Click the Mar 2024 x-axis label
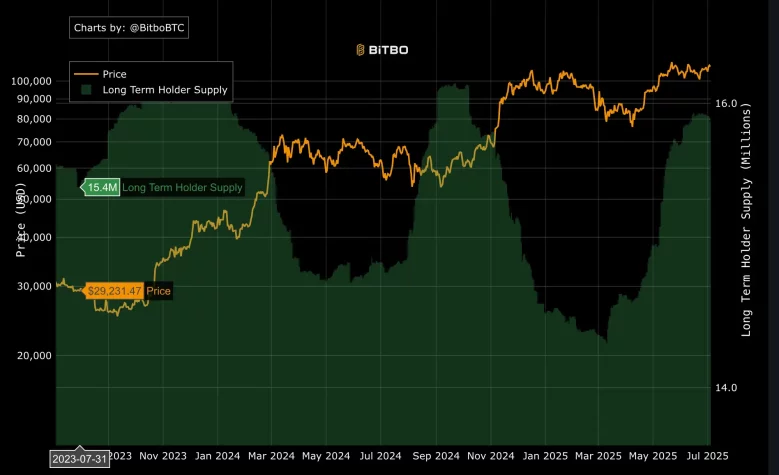This screenshot has height=475, width=779. [271, 455]
